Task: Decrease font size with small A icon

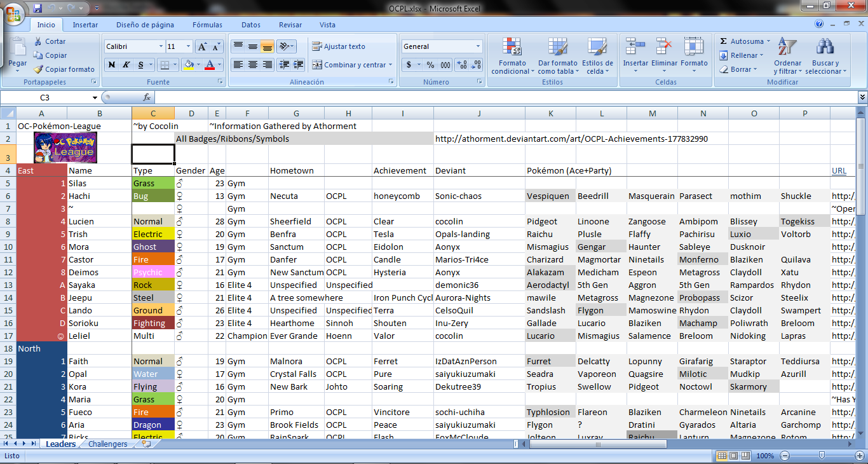Action: coord(216,46)
